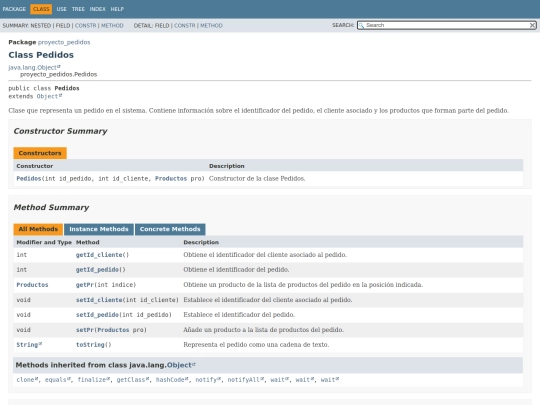Image resolution: width=540 pixels, height=405 pixels.
Task: Click 'Añade un producto a la lista' description
Action: tap(263, 330)
